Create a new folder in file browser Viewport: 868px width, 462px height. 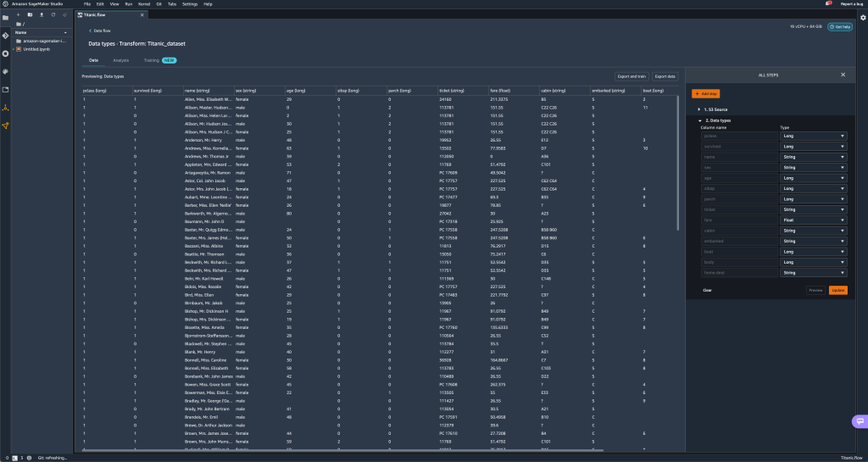tap(30, 15)
